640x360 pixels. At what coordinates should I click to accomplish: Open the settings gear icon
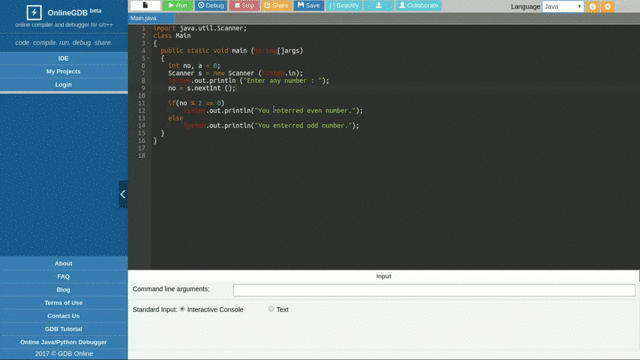608,7
